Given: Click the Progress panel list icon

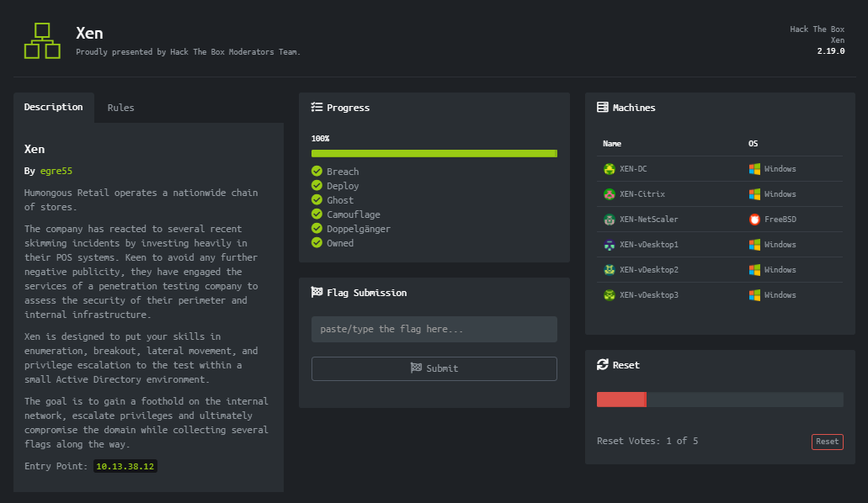Looking at the screenshot, I should [x=317, y=107].
